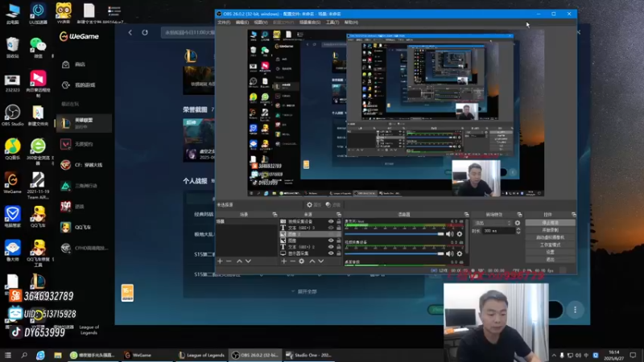
Task: Remove the selected scene with the minus icon
Action: click(x=229, y=261)
